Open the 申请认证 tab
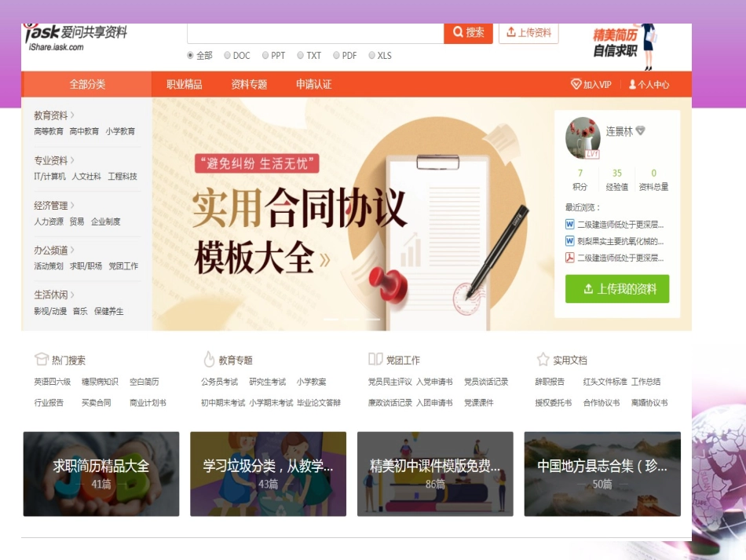746x560 pixels. point(313,84)
